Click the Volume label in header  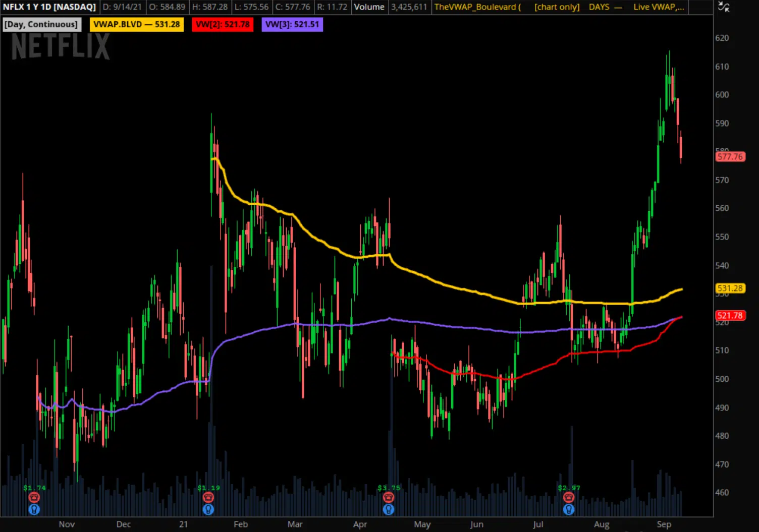[x=369, y=7]
